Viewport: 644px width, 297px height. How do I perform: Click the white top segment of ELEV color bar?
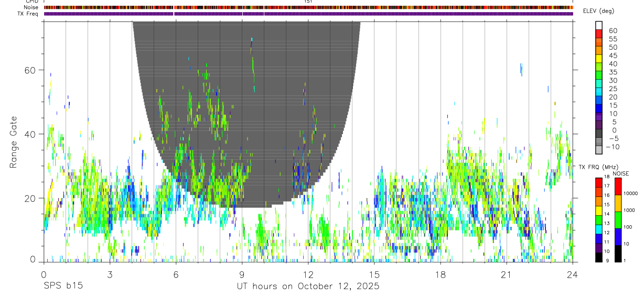pyautogui.click(x=599, y=25)
